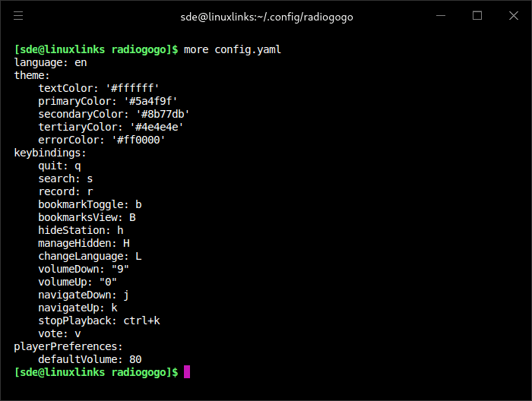Maximize the terminal window
This screenshot has height=401, width=532.
pos(477,15)
